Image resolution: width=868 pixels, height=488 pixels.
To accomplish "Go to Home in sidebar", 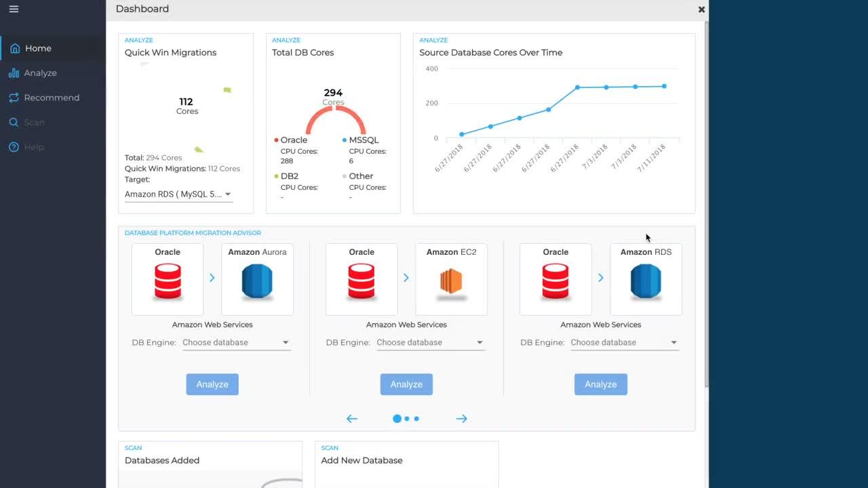I will [53, 48].
